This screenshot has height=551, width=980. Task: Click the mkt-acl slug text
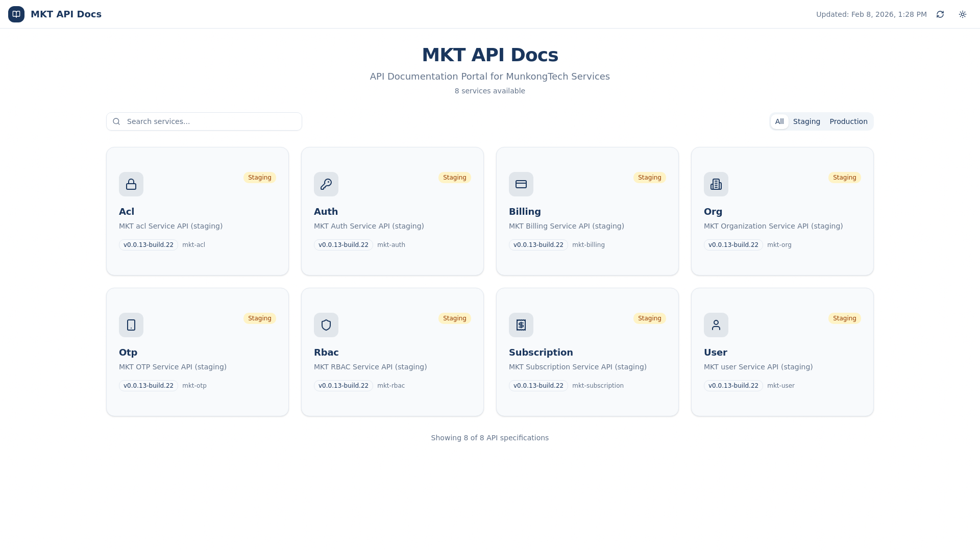pyautogui.click(x=193, y=245)
